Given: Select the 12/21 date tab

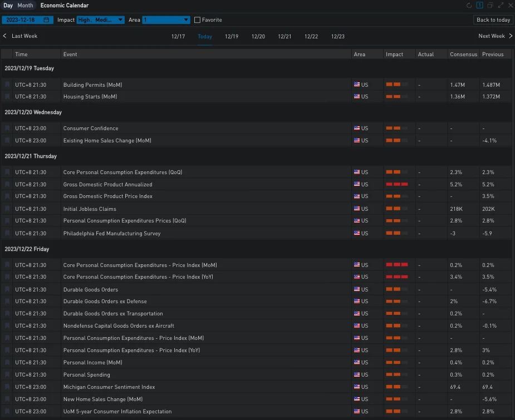Looking at the screenshot, I should point(285,37).
